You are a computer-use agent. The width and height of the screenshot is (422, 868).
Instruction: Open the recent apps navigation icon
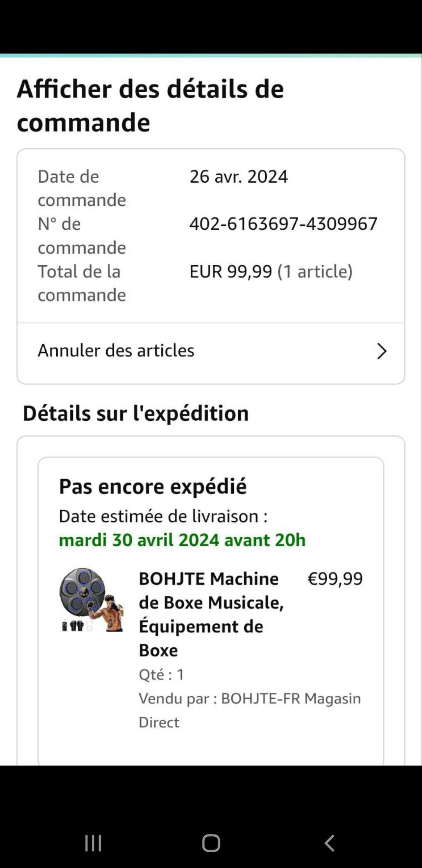(x=93, y=843)
